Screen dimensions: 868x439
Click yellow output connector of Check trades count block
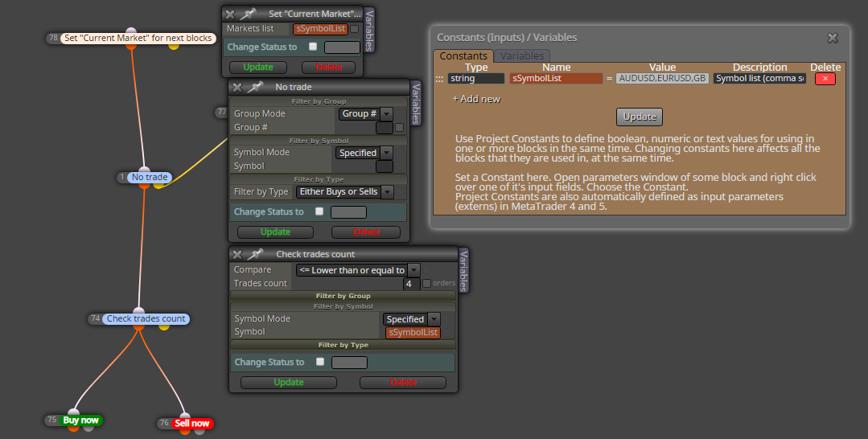click(164, 326)
